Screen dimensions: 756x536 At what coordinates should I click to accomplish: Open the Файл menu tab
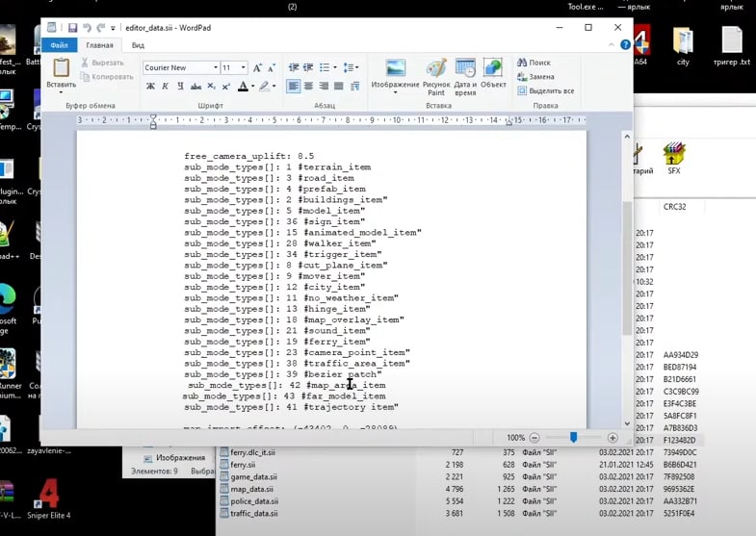coord(60,45)
